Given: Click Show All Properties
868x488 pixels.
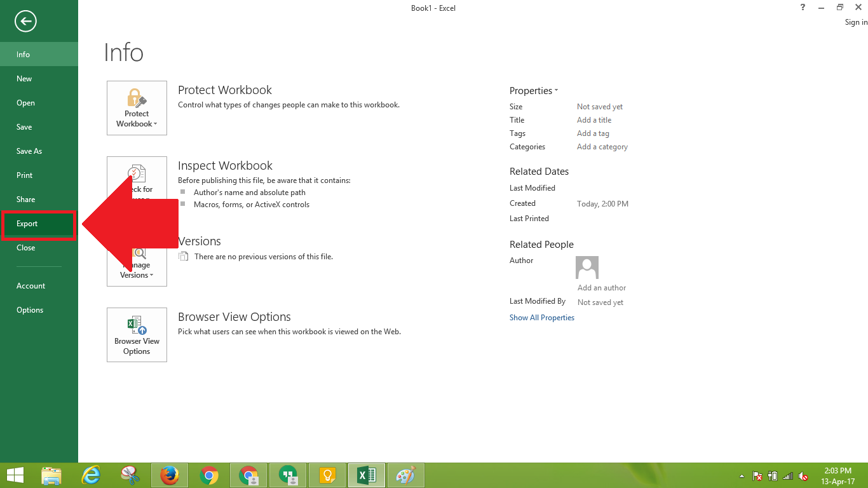Looking at the screenshot, I should (541, 317).
